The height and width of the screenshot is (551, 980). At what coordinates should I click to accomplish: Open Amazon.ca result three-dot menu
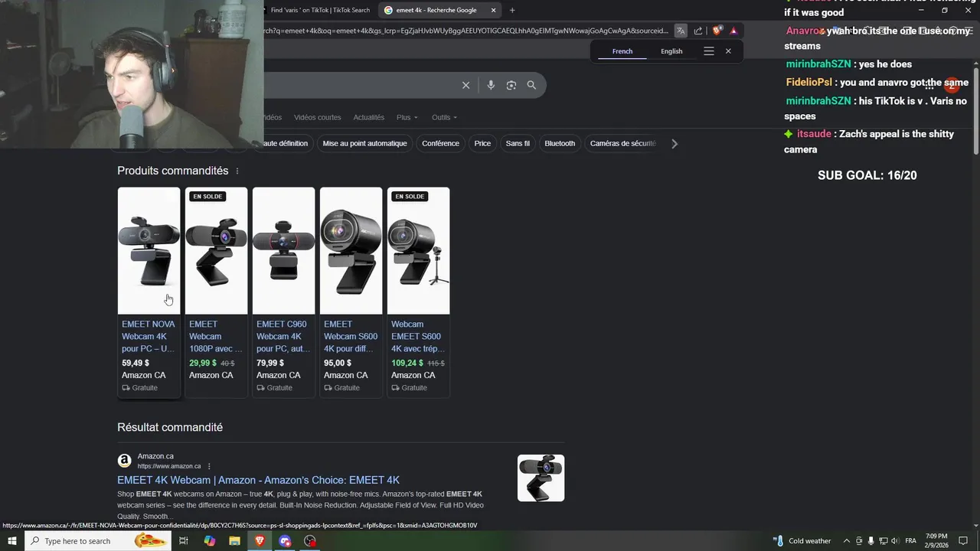(x=209, y=466)
